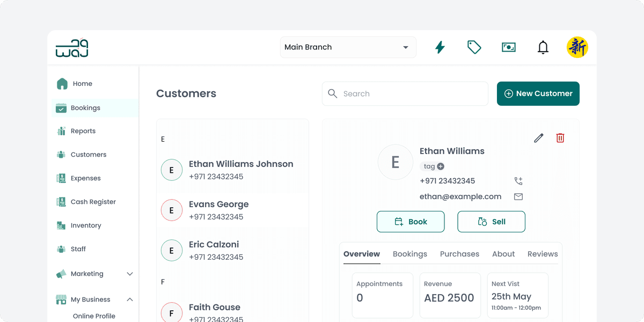The height and width of the screenshot is (322, 644).
Task: Switch to the Purchases tab
Action: 459,254
